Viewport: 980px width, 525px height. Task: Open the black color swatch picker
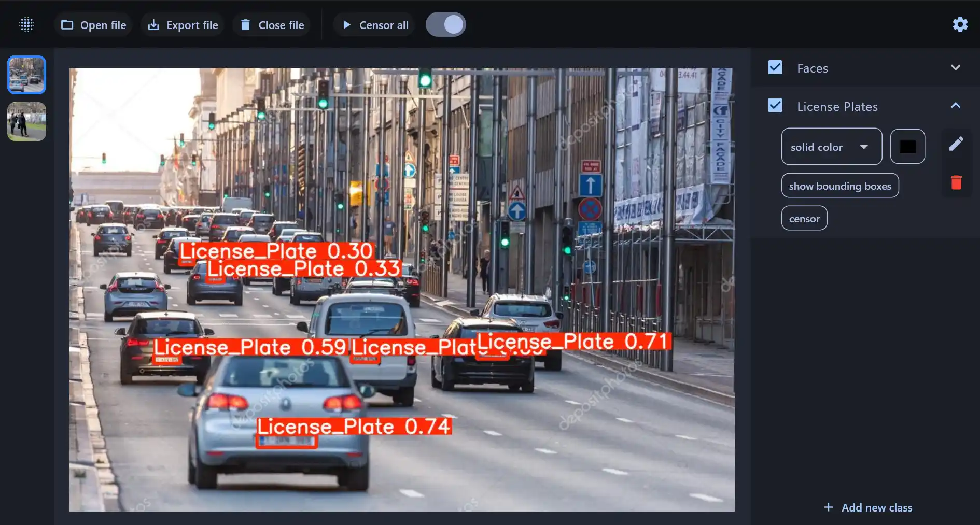coord(907,146)
